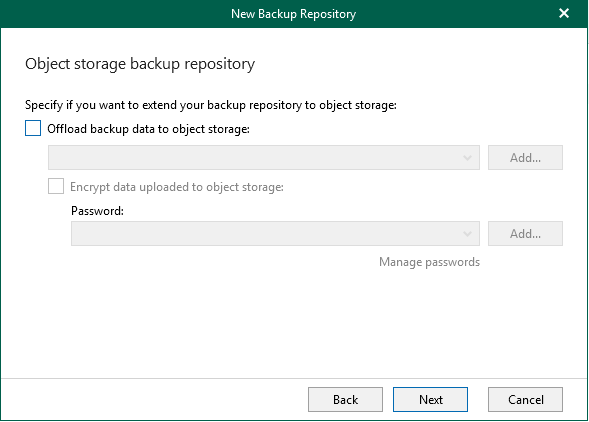This screenshot has height=422, width=589.
Task: Click the blank area below Manage passwords
Action: pyautogui.click(x=294, y=323)
